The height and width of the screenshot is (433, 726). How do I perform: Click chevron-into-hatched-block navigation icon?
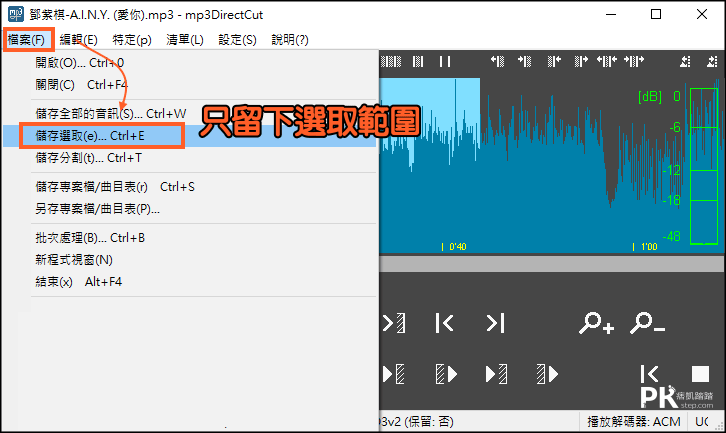tap(394, 323)
